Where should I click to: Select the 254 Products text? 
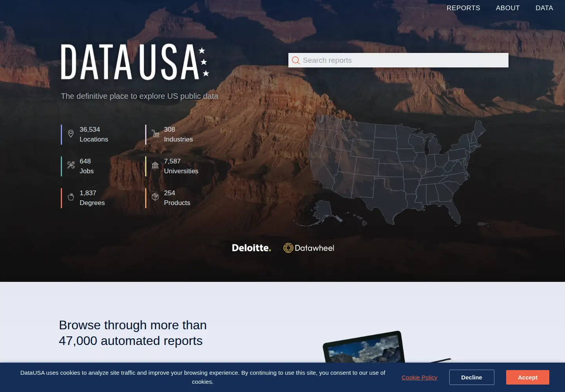(177, 198)
